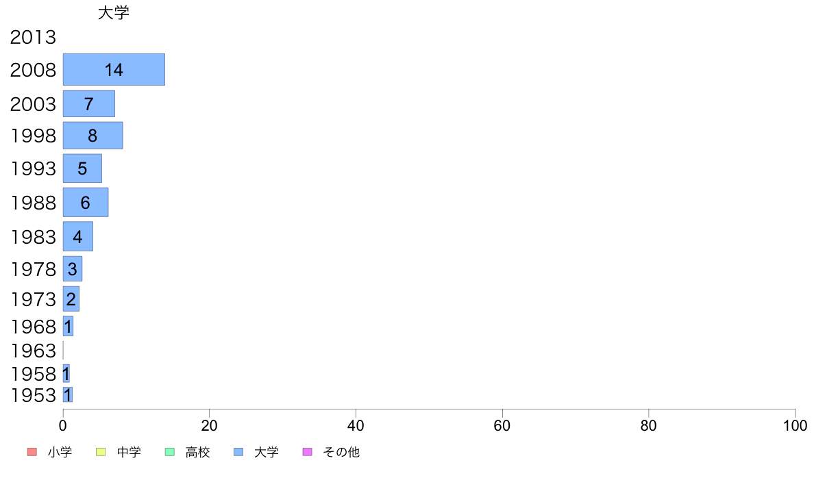The width and height of the screenshot is (814, 504).
Task: Click the 2013 year label
Action: 33,38
